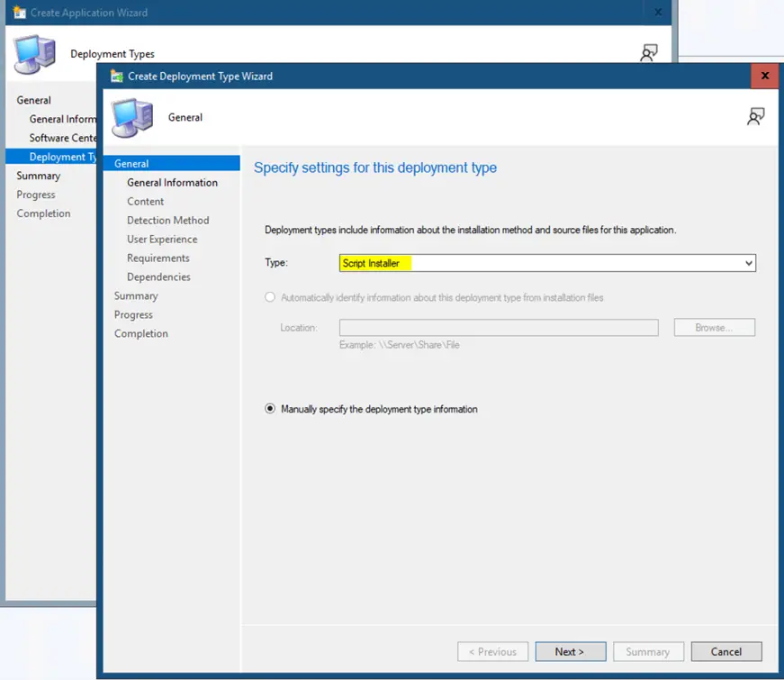Go to User Experience step
The width and height of the screenshot is (784, 680).
(162, 240)
